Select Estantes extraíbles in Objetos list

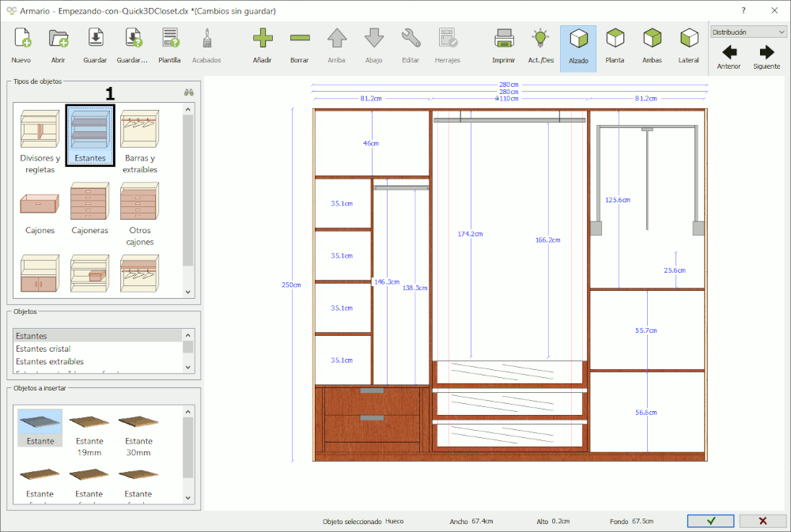click(x=97, y=361)
